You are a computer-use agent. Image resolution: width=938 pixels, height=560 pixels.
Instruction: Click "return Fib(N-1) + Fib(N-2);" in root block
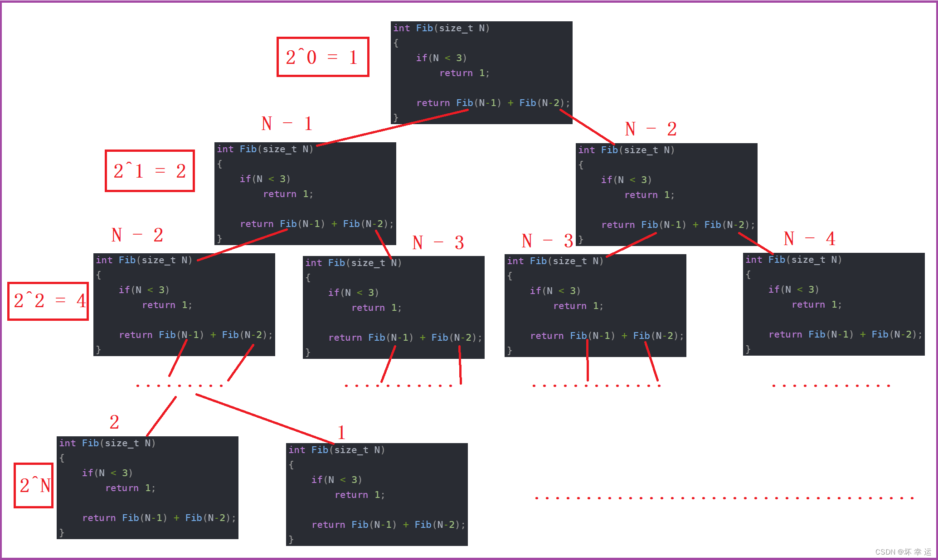493,103
